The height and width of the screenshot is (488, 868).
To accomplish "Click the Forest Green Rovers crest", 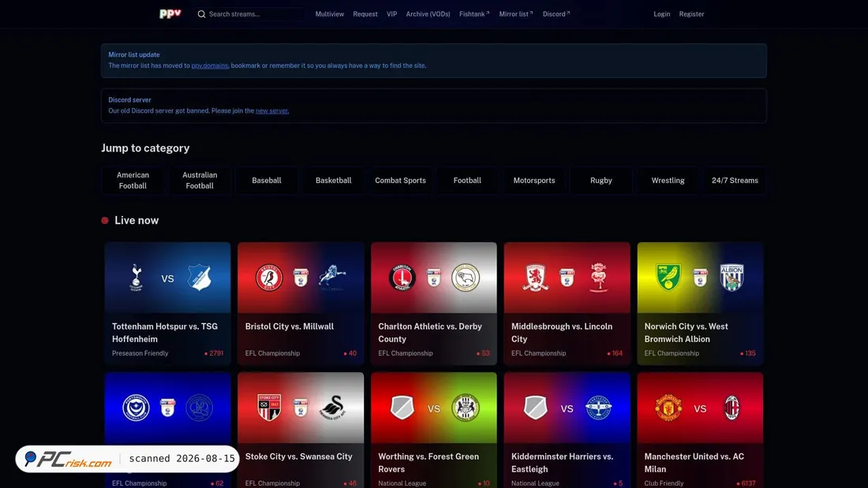I will [466, 408].
